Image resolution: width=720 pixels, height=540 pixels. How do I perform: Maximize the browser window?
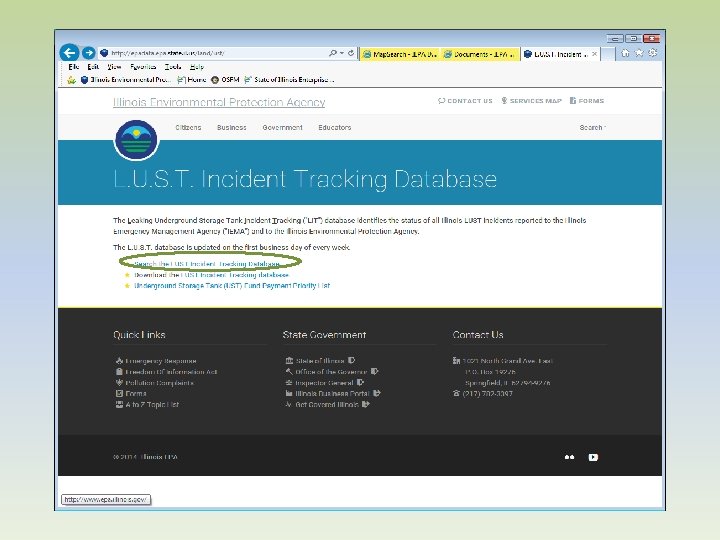pos(633,39)
